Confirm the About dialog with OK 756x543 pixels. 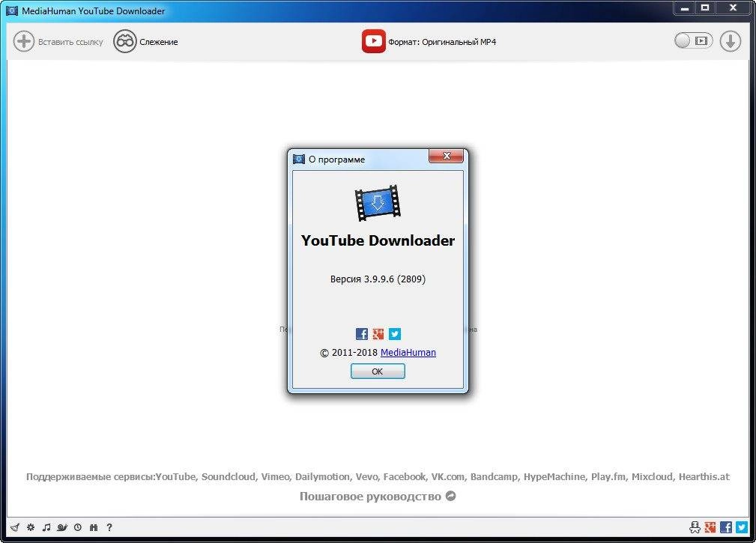[x=378, y=371]
